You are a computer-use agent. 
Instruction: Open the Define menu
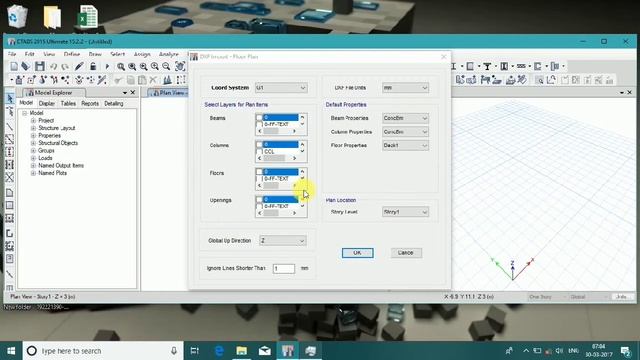[x=72, y=54]
